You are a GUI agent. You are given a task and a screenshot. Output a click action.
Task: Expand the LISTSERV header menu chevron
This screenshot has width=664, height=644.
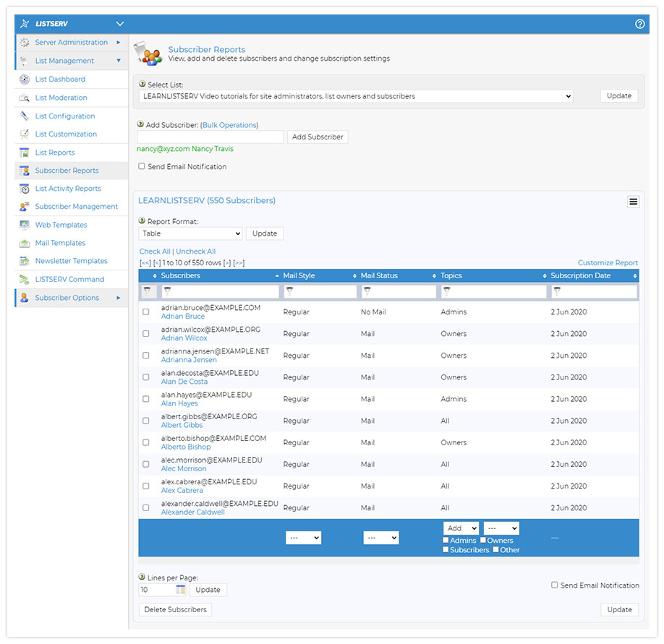(120, 24)
